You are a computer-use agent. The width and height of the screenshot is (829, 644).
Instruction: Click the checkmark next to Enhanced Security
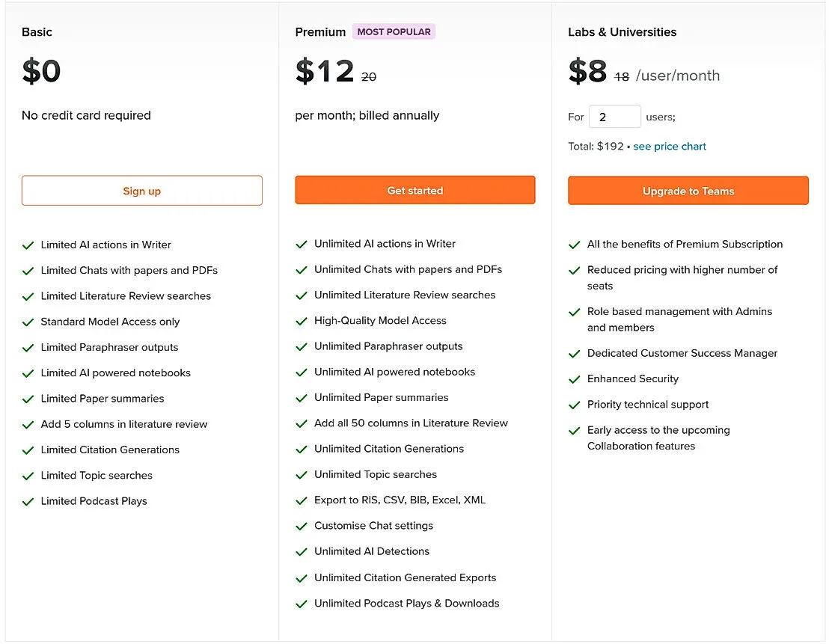[x=574, y=379]
